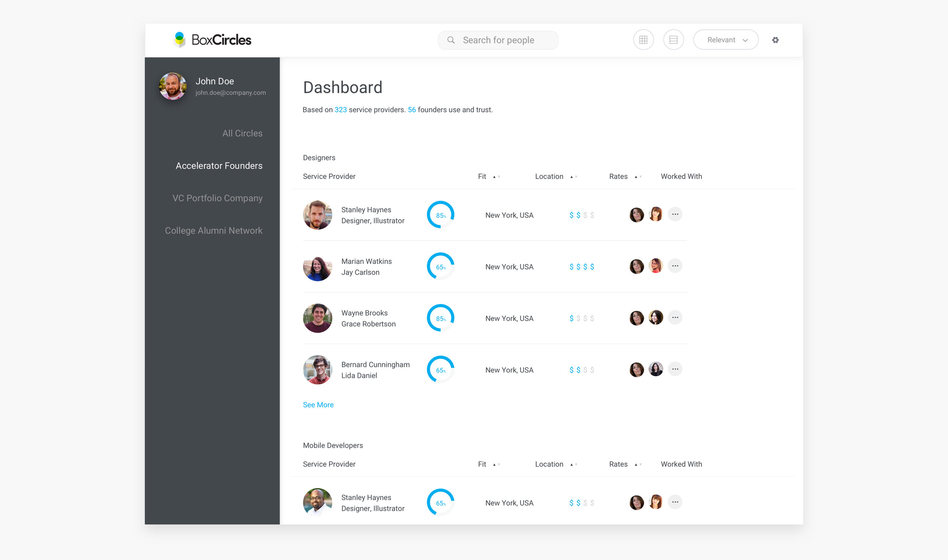Click See More under Designers
This screenshot has height=560, width=948.
point(318,405)
